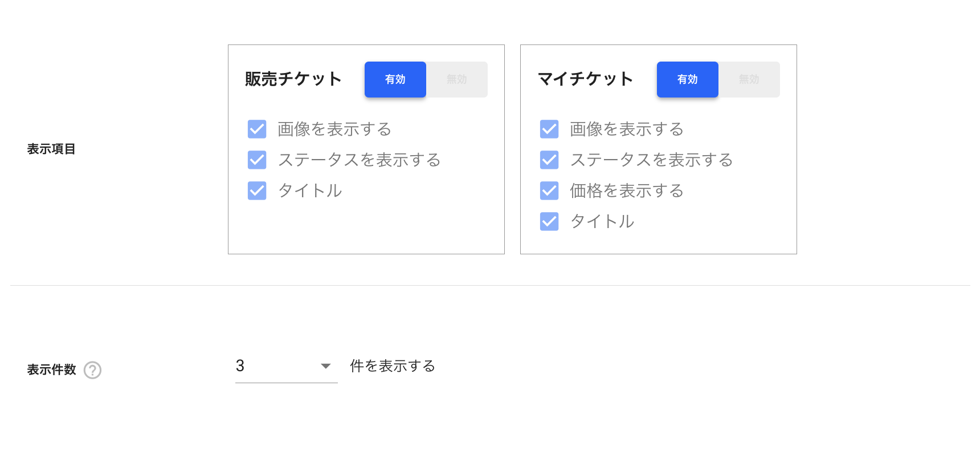Uncheck ステータスを表示する in 販売チケット
Screen dimensions: 980x471
coord(257,160)
